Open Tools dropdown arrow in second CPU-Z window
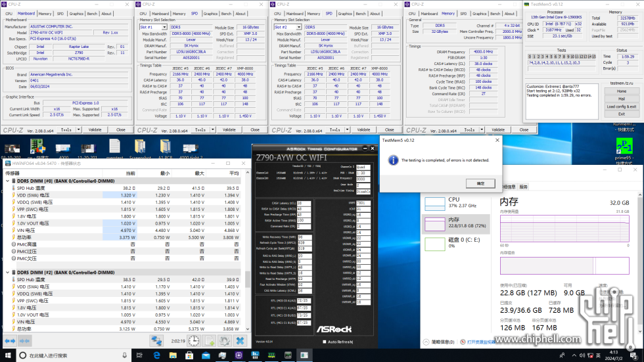 [213, 129]
